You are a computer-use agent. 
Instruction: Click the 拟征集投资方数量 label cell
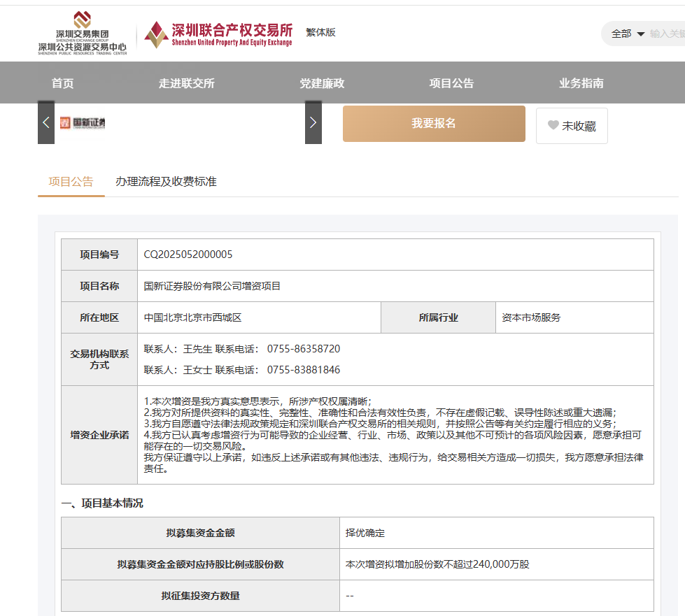201,596
